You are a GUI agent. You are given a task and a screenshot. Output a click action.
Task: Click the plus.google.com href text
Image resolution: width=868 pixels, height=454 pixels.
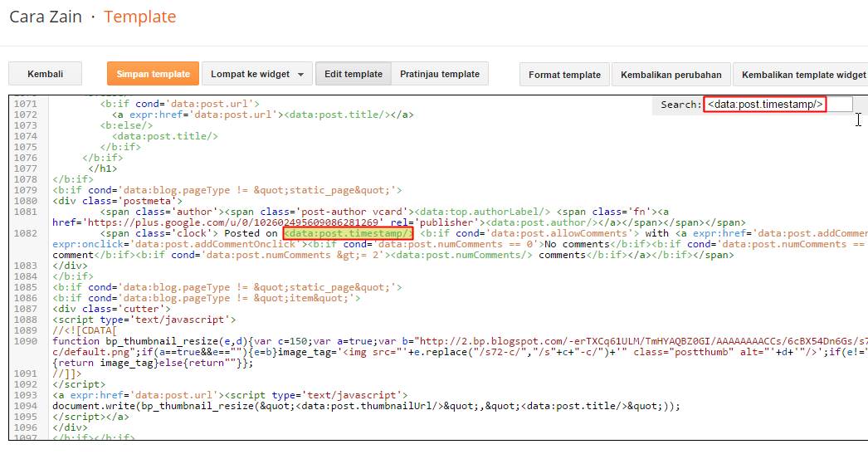click(x=217, y=222)
